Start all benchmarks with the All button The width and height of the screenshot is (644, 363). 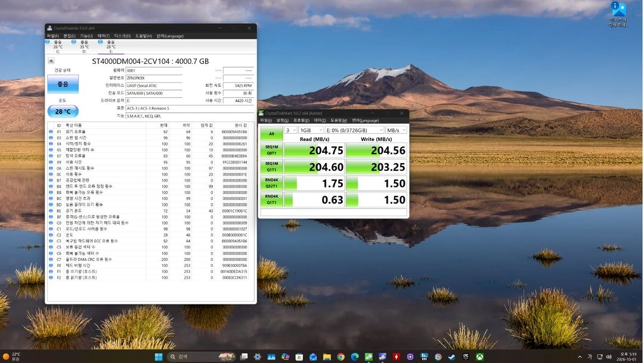coord(271,134)
